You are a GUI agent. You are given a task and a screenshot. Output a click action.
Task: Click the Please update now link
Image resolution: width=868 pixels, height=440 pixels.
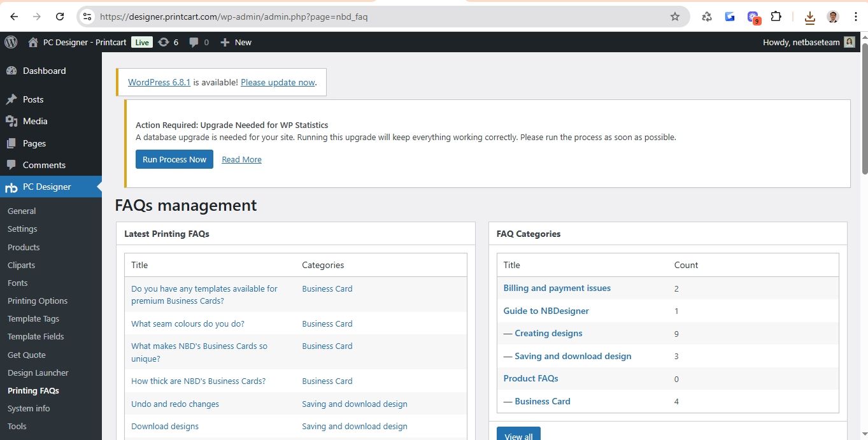(x=278, y=82)
